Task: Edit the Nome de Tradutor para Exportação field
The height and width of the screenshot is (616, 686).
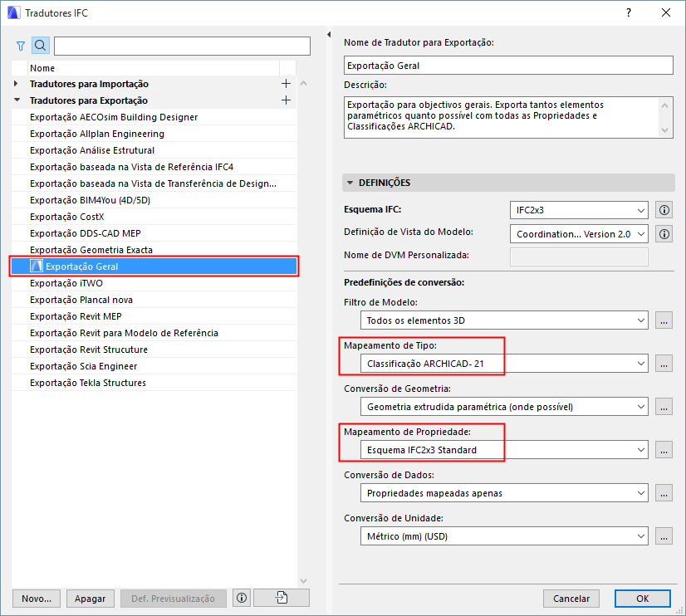Action: click(x=508, y=65)
